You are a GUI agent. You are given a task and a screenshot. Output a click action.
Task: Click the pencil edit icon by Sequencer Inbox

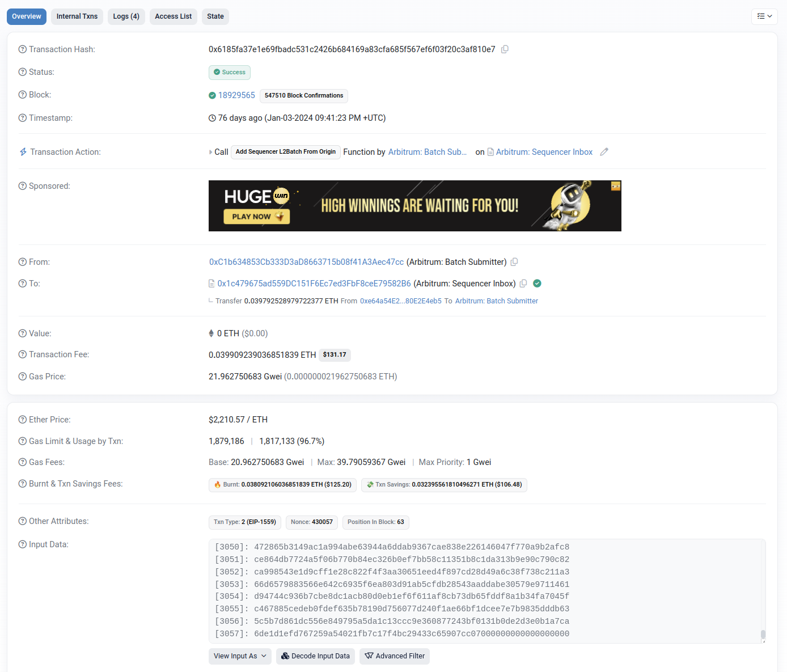(604, 152)
